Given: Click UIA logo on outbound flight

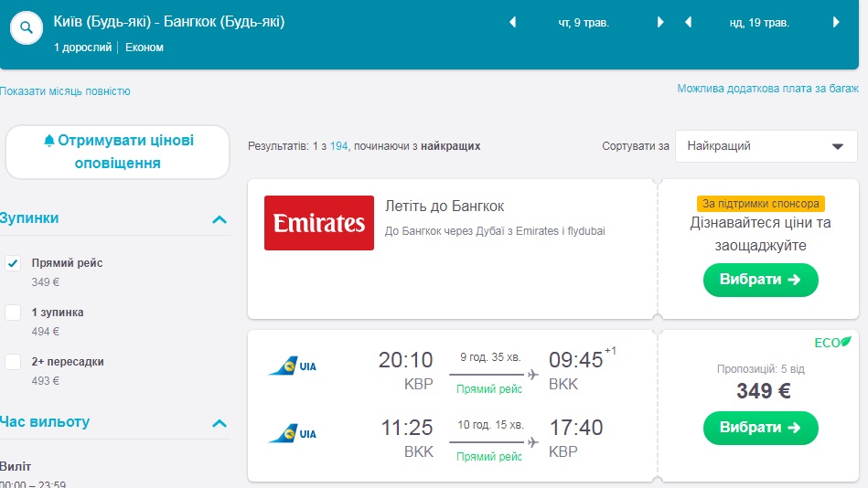Looking at the screenshot, I should (x=292, y=366).
